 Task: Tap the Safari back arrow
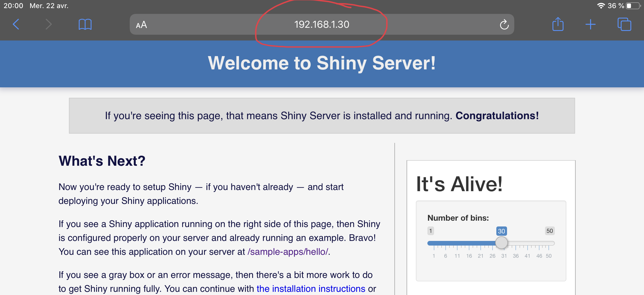pyautogui.click(x=16, y=24)
